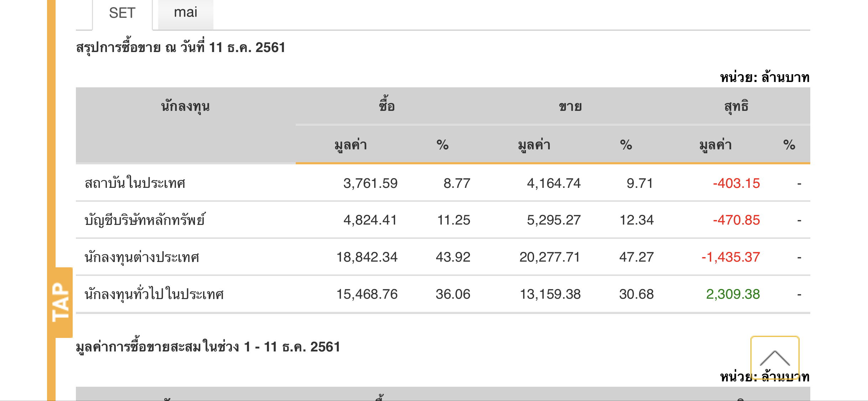868x401 pixels.
Task: Select the นักลงทุนต่างประเทศ row label
Action: coord(142,257)
